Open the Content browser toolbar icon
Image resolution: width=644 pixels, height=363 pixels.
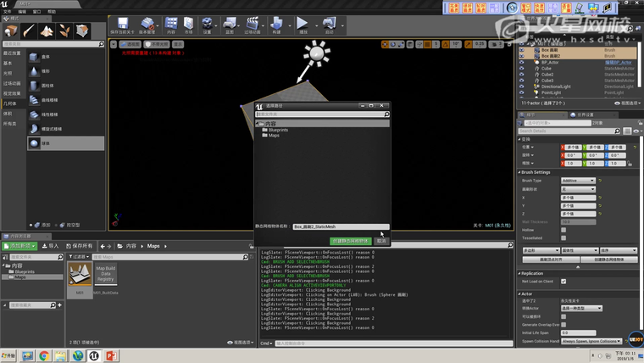[170, 24]
